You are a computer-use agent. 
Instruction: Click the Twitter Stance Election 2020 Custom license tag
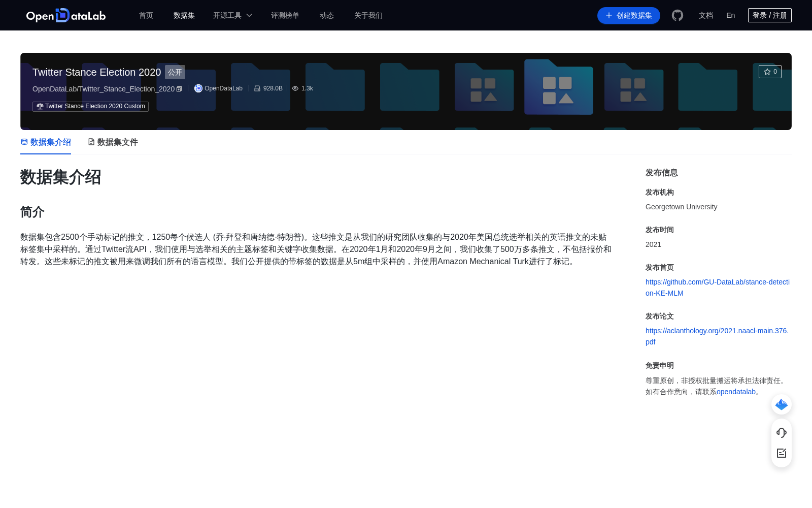click(x=90, y=106)
